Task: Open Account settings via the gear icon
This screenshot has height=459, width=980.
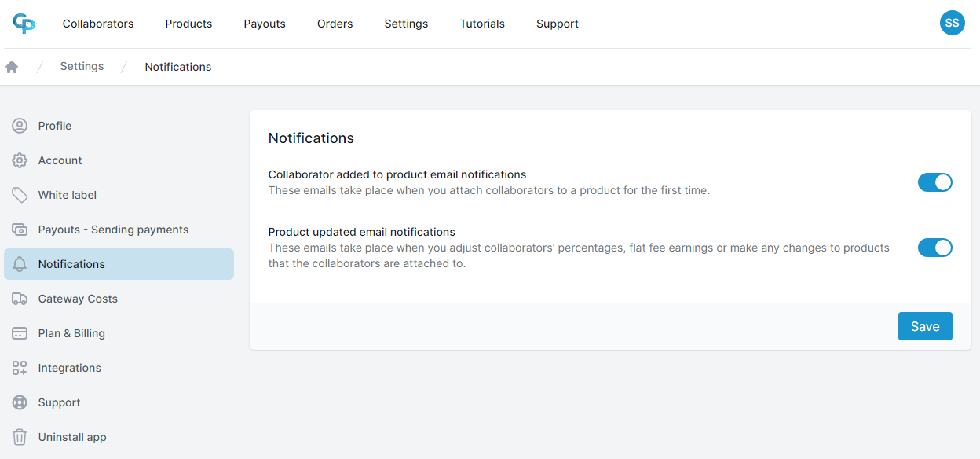Action: (22, 160)
